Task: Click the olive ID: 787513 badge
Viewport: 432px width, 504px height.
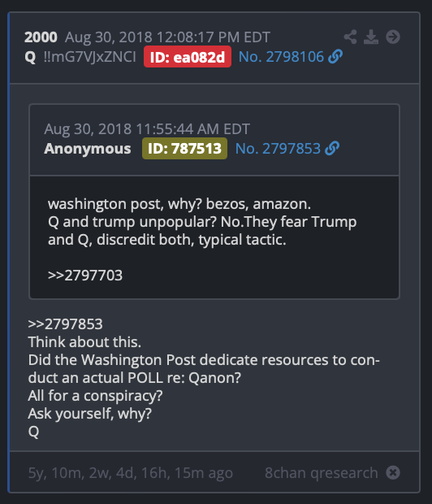Action: (184, 149)
